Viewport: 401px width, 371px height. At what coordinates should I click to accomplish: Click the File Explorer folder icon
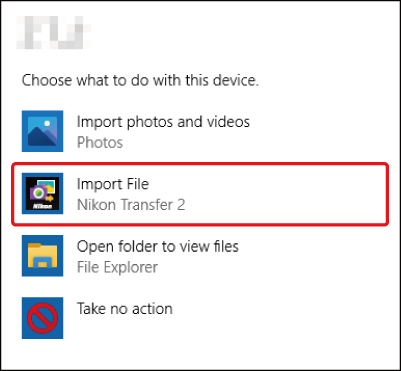point(42,256)
